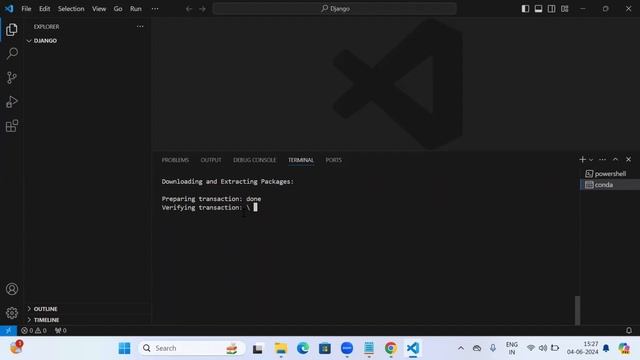Open Microsoft Edge from taskbar
The image size is (640, 360).
303,348
